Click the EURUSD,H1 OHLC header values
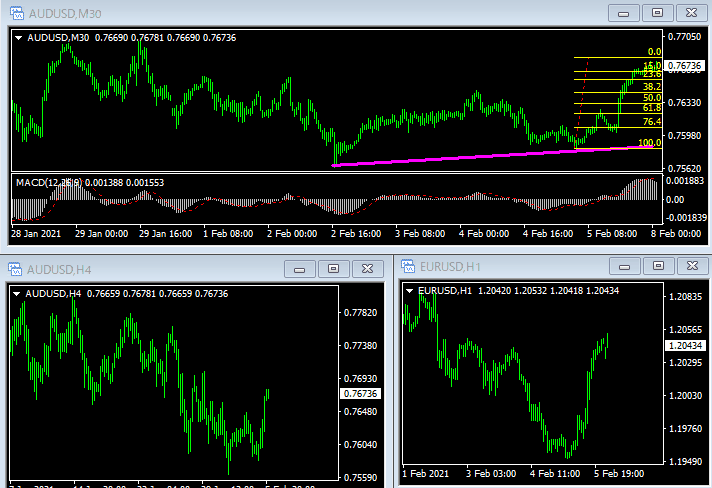 click(549, 291)
